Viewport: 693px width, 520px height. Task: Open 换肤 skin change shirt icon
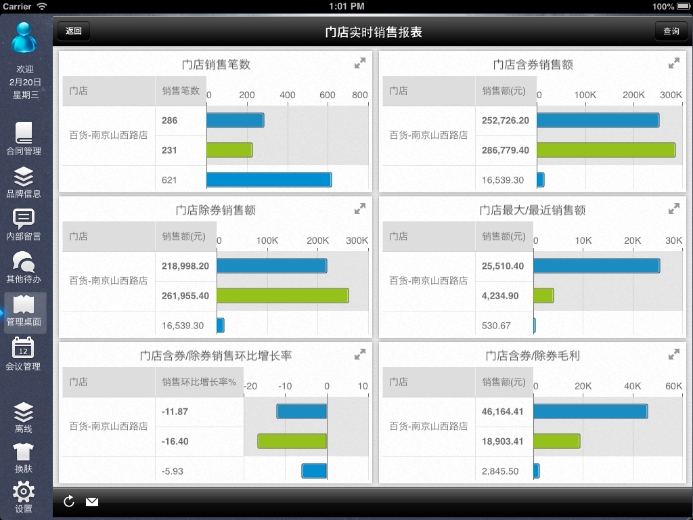click(x=24, y=457)
